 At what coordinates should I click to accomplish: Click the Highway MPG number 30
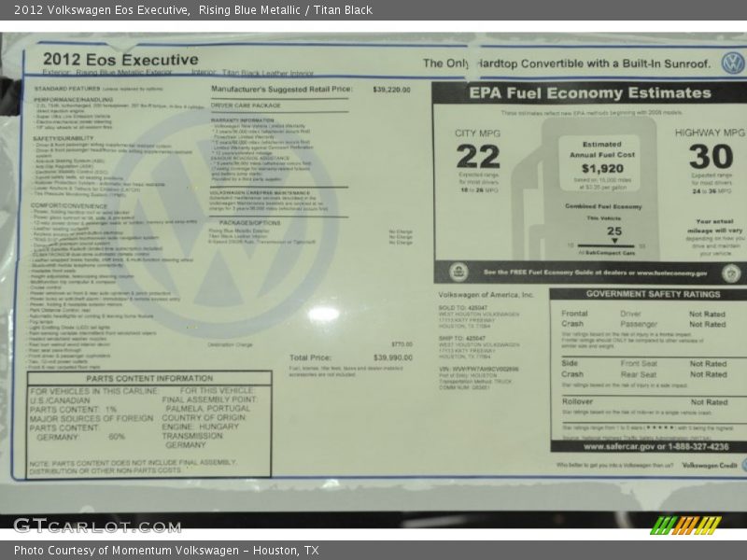(x=711, y=157)
